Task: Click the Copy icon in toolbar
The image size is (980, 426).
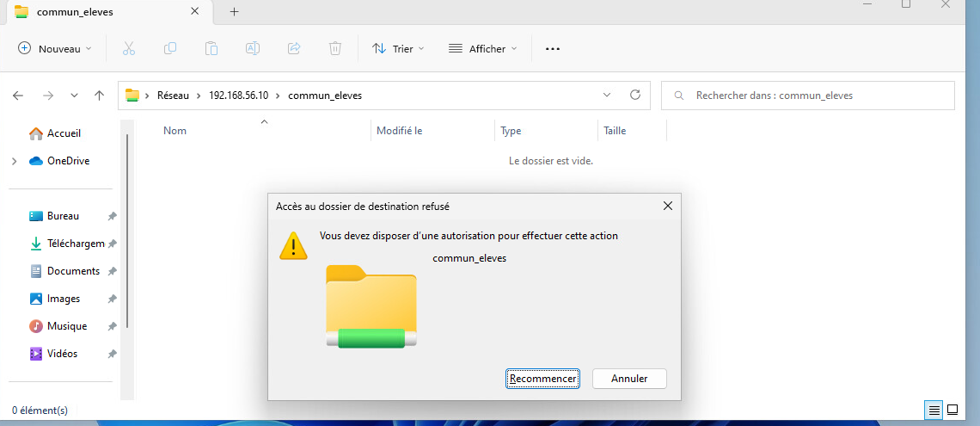Action: click(x=170, y=49)
